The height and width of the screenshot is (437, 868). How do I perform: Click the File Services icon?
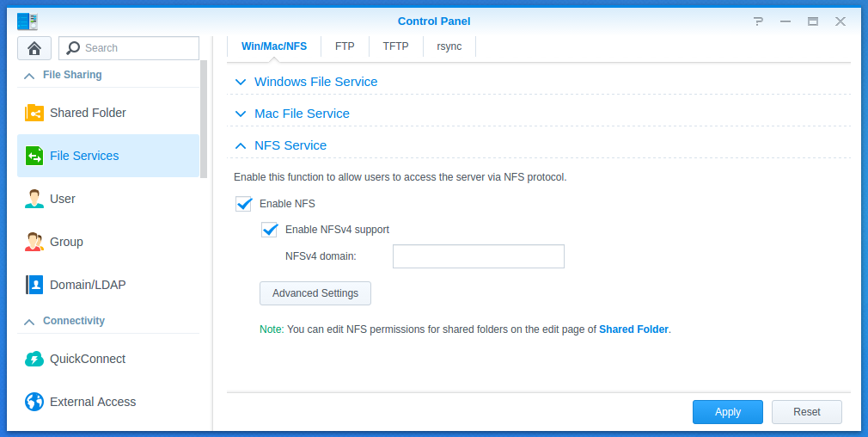tap(34, 156)
